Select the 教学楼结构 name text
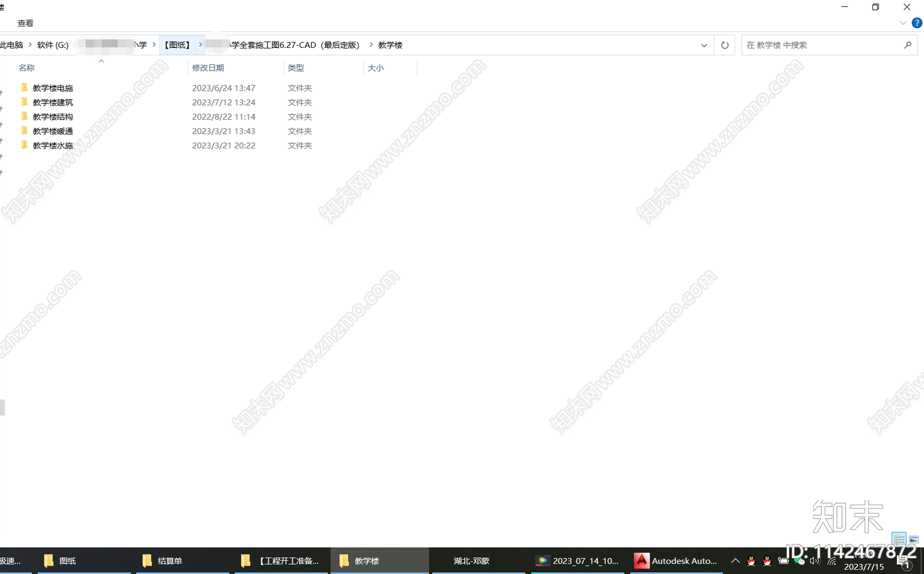This screenshot has height=574, width=924. tap(53, 117)
